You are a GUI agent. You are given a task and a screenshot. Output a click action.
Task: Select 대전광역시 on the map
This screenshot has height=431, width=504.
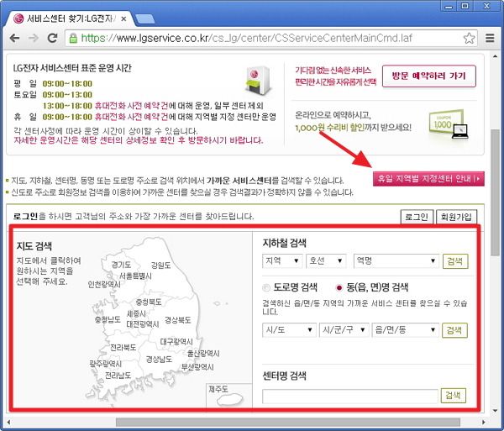coord(143,324)
